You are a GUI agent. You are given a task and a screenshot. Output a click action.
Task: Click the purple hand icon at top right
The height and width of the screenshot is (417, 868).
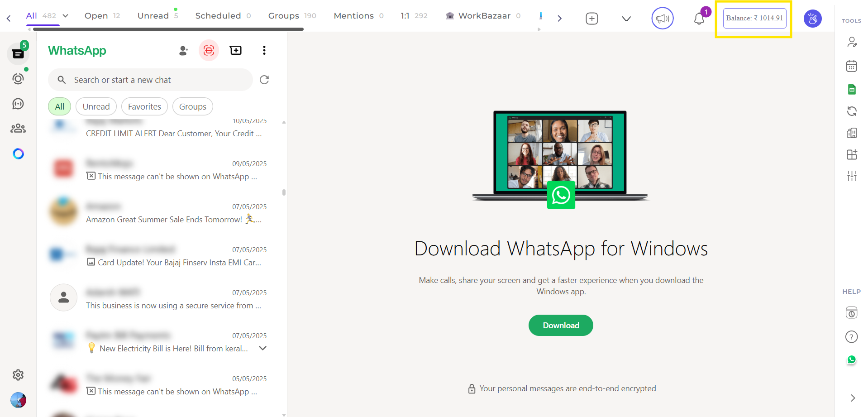(x=813, y=19)
